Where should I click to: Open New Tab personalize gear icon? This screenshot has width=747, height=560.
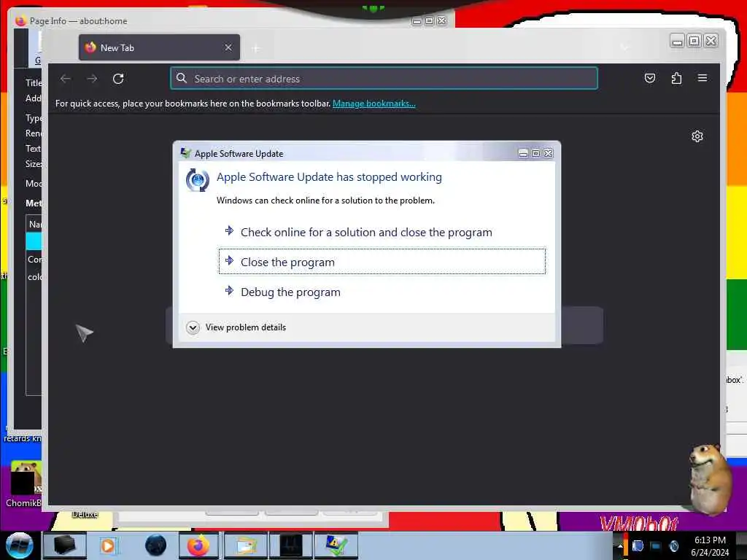[697, 136]
